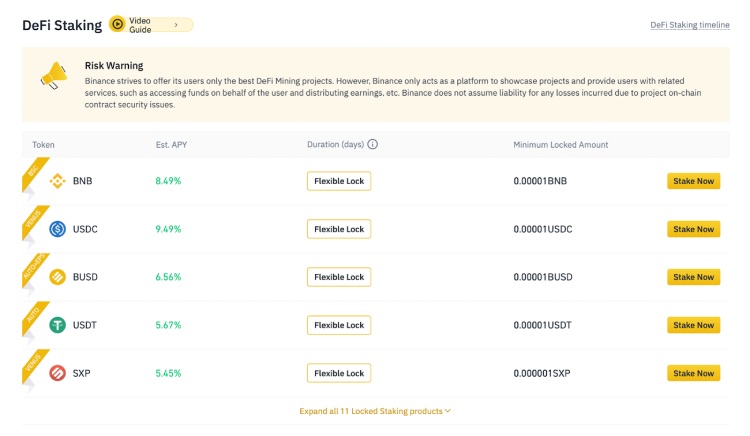This screenshot has width=750, height=436.
Task: Click the 6.56% APY value
Action: click(168, 277)
